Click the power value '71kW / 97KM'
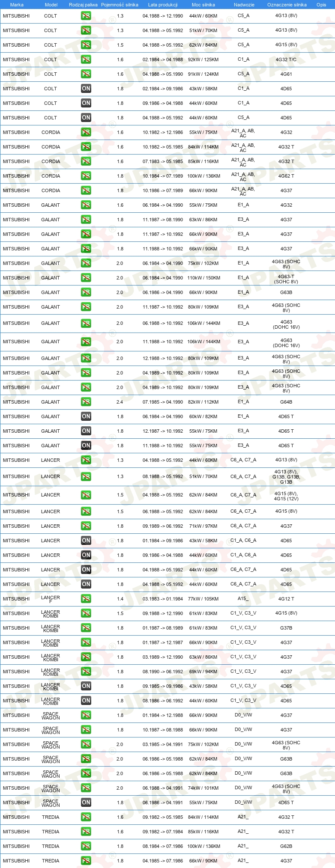The width and height of the screenshot is (335, 868). coord(203,526)
